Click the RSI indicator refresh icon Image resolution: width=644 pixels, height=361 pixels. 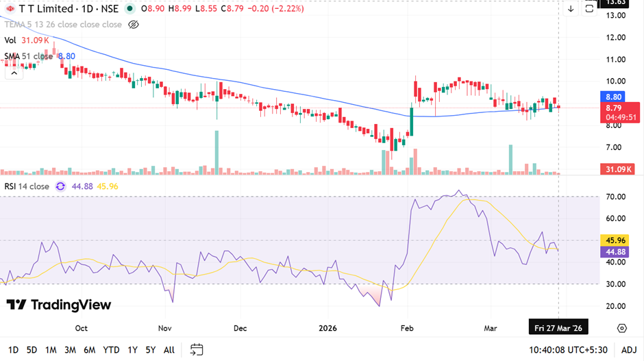pyautogui.click(x=60, y=186)
